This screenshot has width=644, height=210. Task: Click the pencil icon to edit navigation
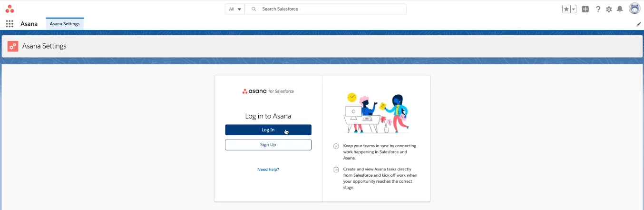pyautogui.click(x=639, y=24)
